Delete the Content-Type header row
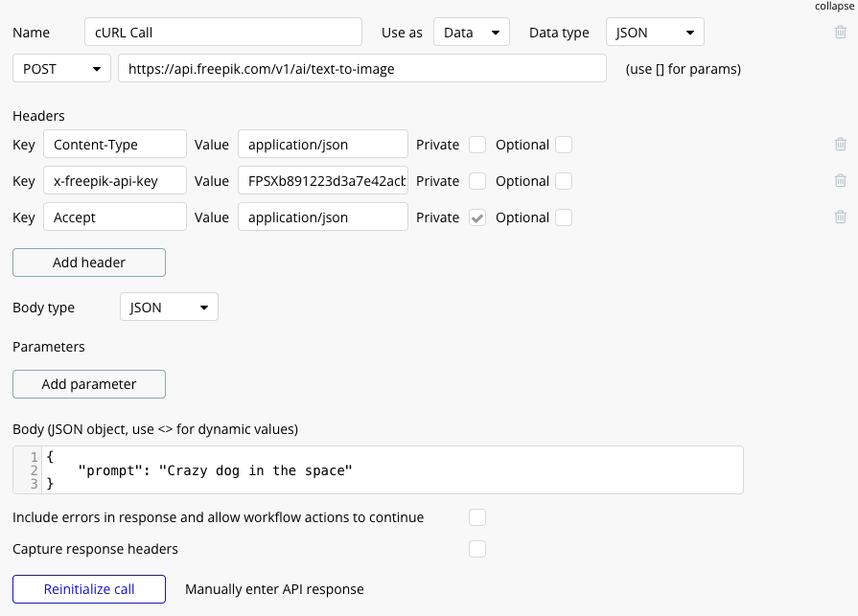This screenshot has height=616, width=858. (841, 144)
